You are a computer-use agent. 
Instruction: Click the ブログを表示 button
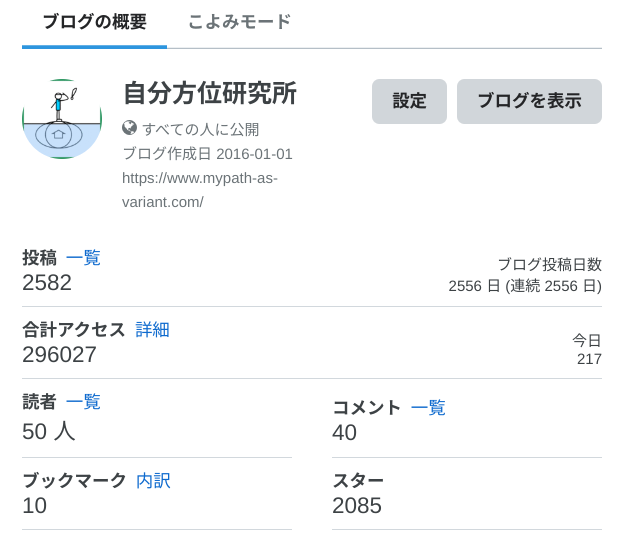click(x=529, y=101)
